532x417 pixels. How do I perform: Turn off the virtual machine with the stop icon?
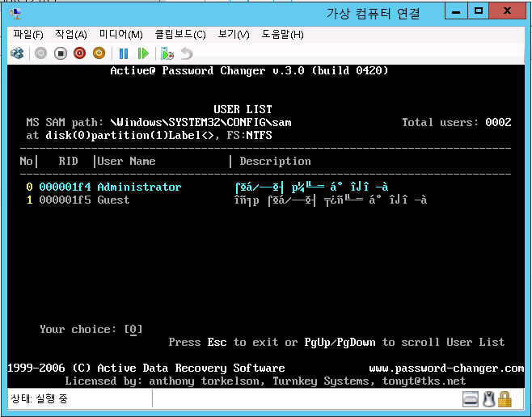pos(61,53)
